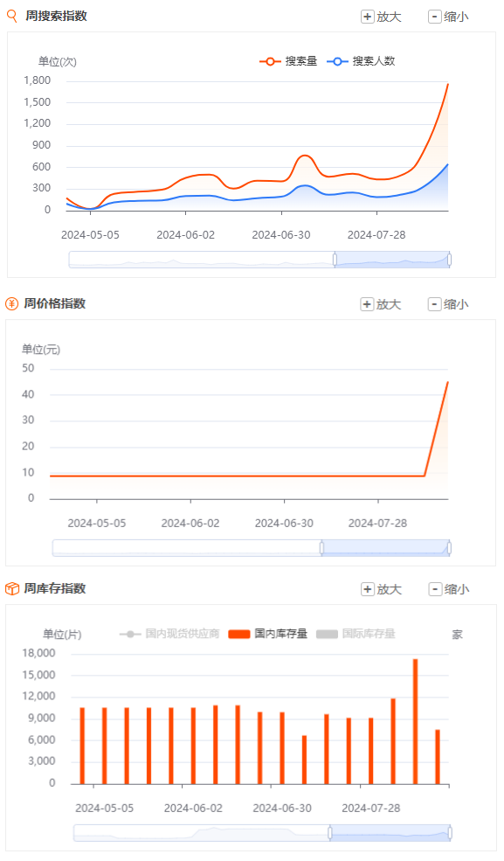Viewport: 504px width, 861px height.
Task: Click the 2024-06-30 tick on search chart
Action: coord(280,235)
